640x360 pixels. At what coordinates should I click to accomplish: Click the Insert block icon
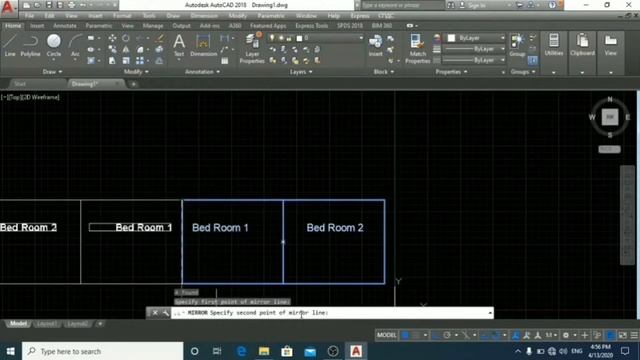click(x=376, y=45)
